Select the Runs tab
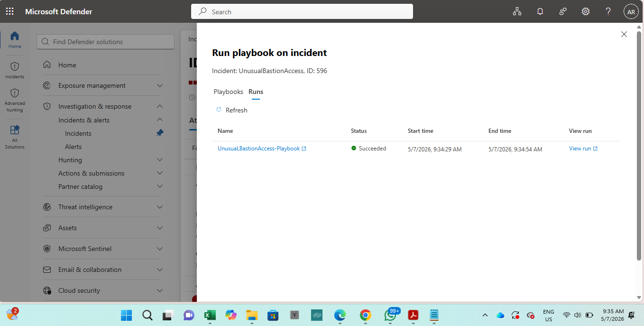Viewport: 644px width, 326px height. pos(256,92)
